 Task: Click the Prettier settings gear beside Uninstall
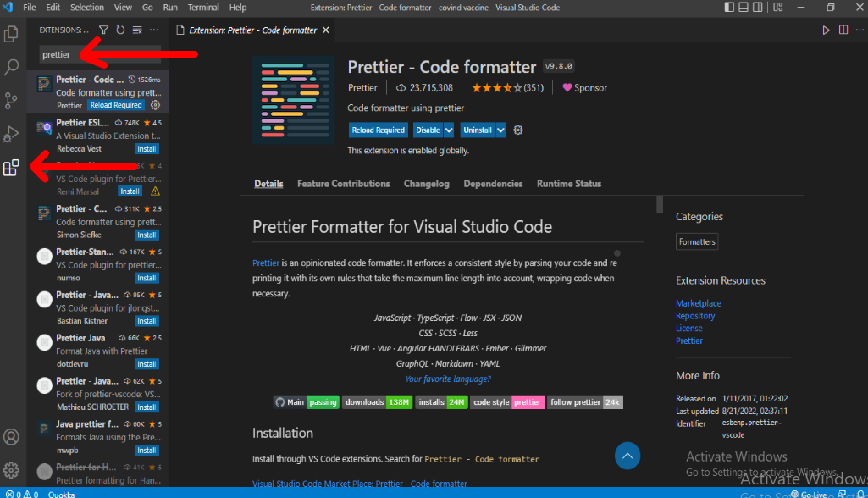pos(517,130)
